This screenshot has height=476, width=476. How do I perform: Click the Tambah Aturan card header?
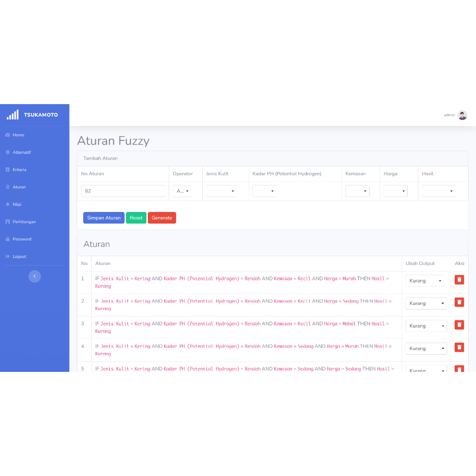(x=272, y=159)
